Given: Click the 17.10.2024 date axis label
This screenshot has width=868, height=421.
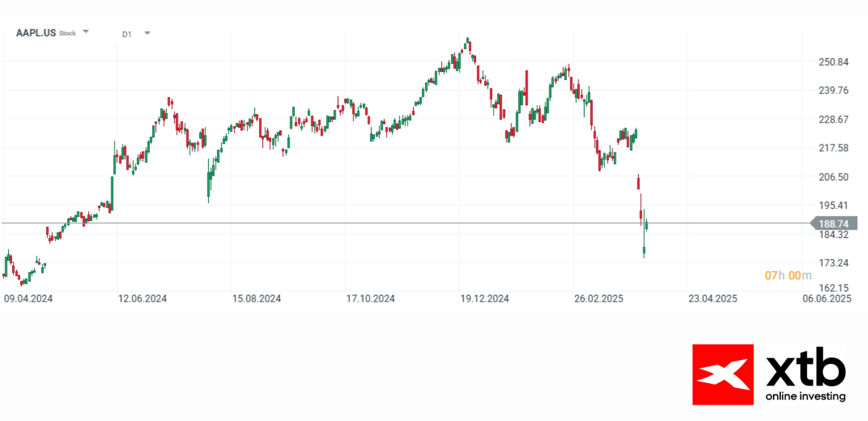Looking at the screenshot, I should point(371,298).
